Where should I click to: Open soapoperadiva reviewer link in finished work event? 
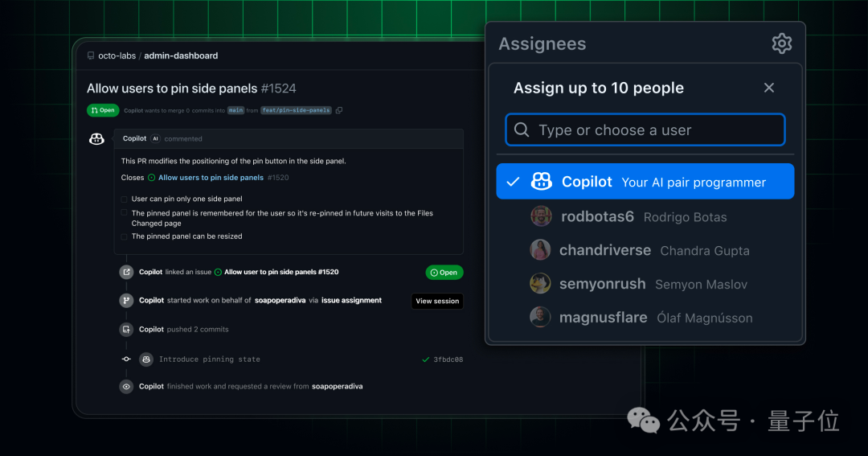[337, 386]
